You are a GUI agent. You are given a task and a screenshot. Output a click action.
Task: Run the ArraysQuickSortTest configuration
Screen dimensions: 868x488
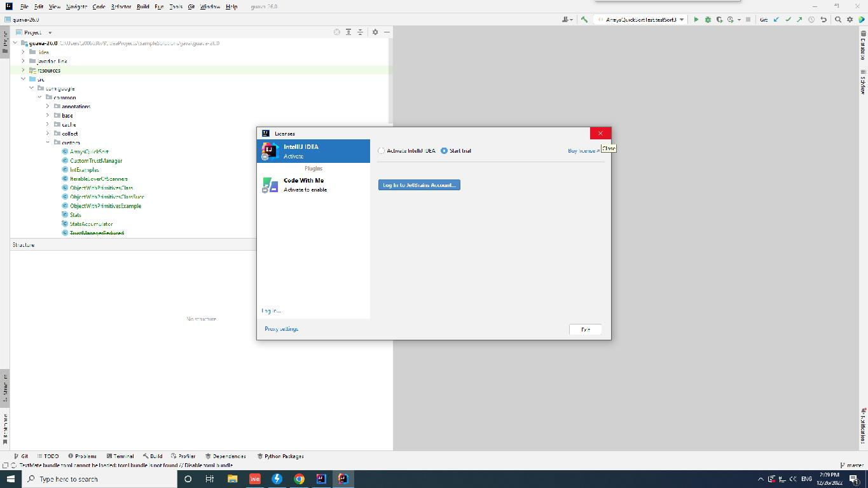[x=696, y=20]
